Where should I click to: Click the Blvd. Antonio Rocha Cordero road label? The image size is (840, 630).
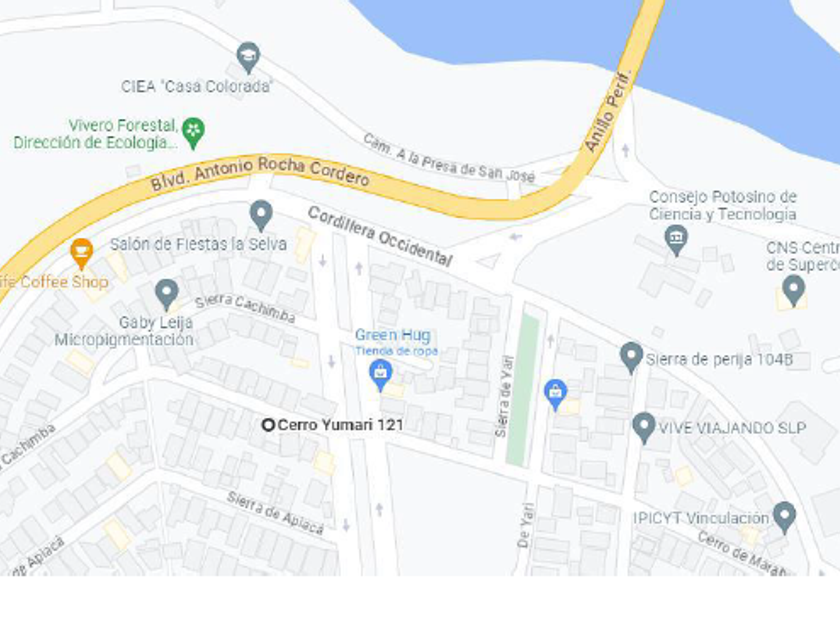point(260,172)
